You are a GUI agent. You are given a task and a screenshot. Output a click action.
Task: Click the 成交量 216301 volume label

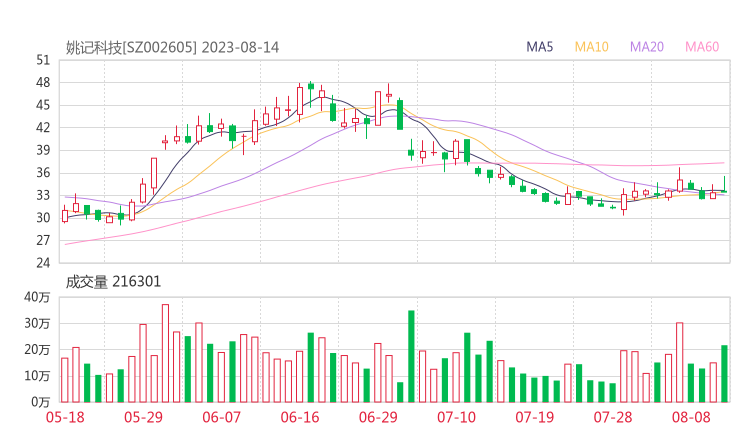113,282
